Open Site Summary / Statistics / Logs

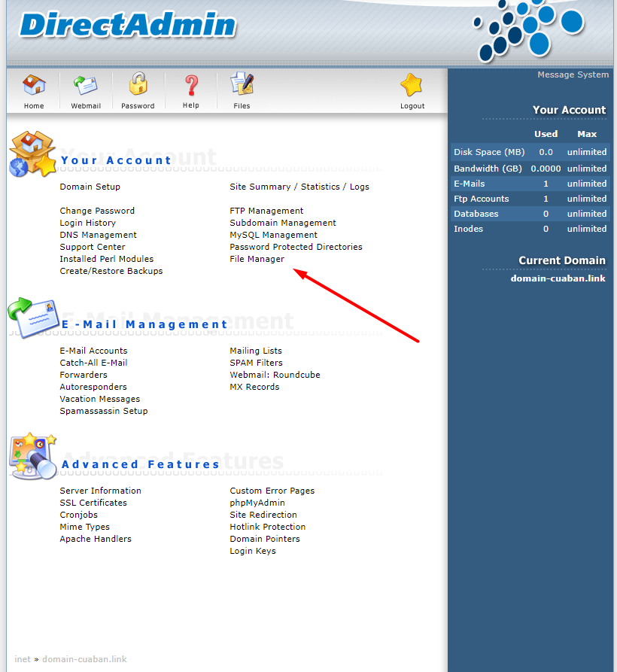click(x=299, y=187)
